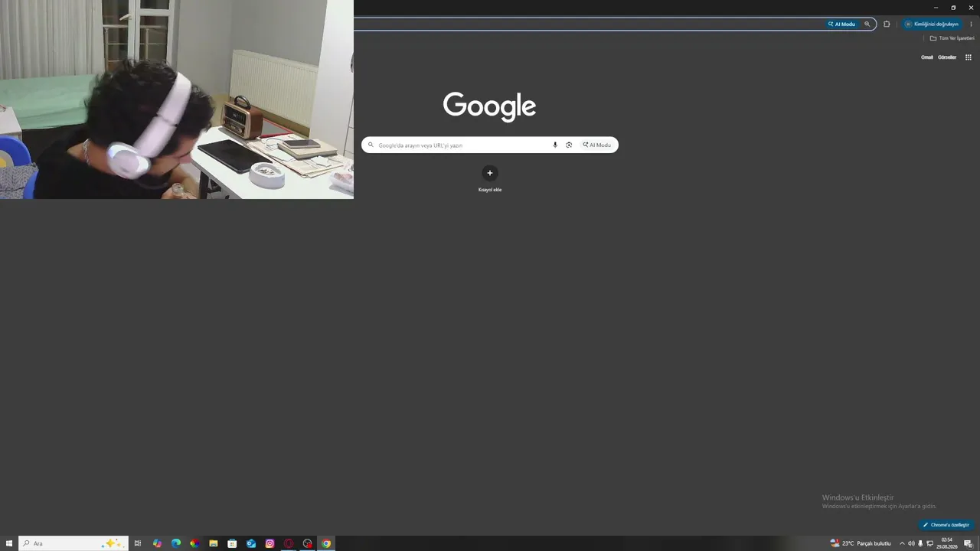Click the magnifier icon in Google search box
This screenshot has width=980, height=551.
(371, 145)
